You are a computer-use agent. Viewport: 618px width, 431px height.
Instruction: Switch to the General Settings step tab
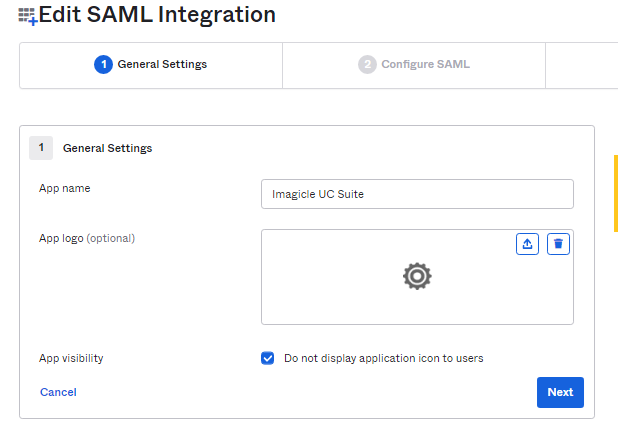(151, 65)
